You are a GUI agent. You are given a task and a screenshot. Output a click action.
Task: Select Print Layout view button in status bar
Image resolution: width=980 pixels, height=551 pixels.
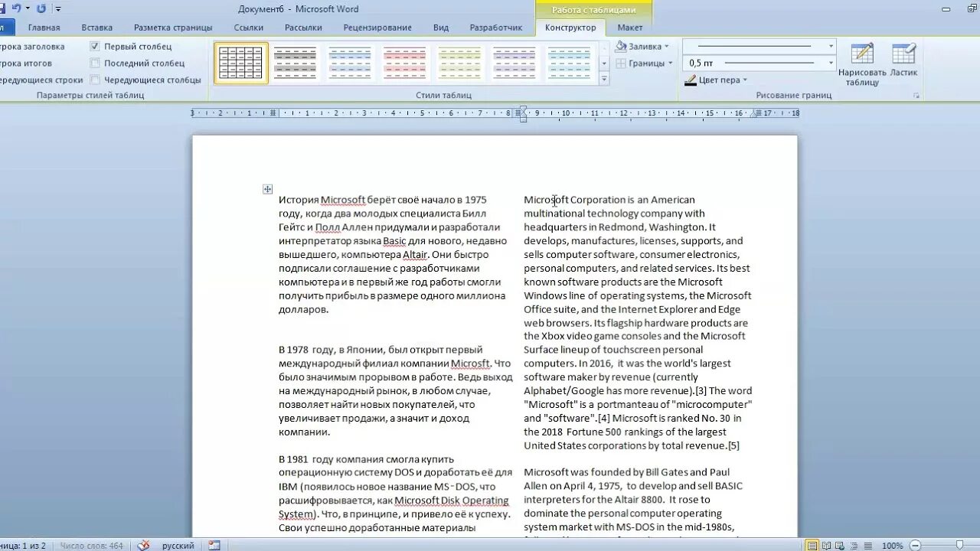point(812,546)
